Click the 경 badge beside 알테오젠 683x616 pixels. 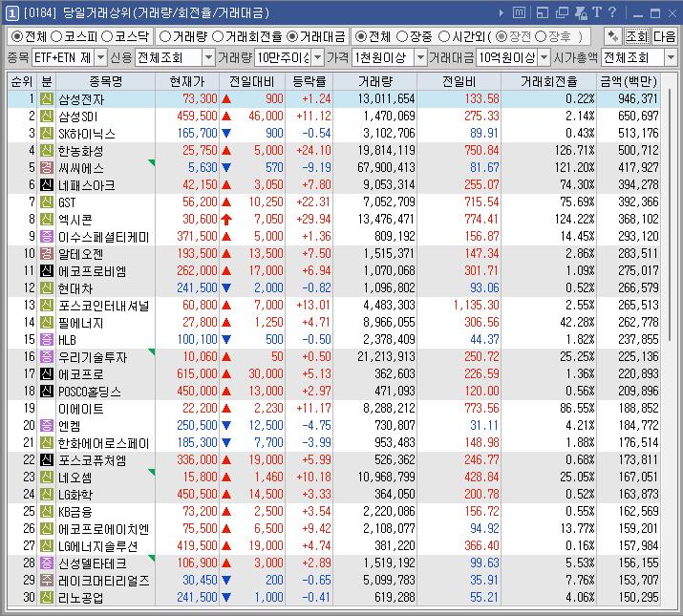pyautogui.click(x=47, y=253)
